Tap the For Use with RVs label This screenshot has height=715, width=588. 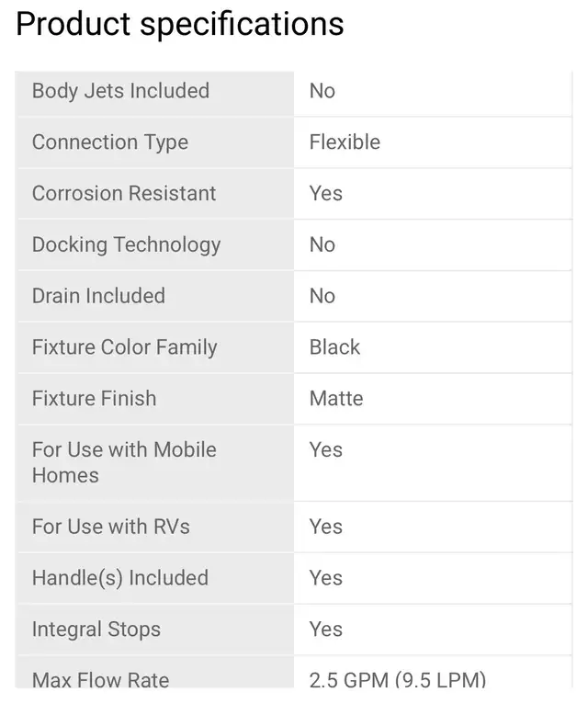110,527
